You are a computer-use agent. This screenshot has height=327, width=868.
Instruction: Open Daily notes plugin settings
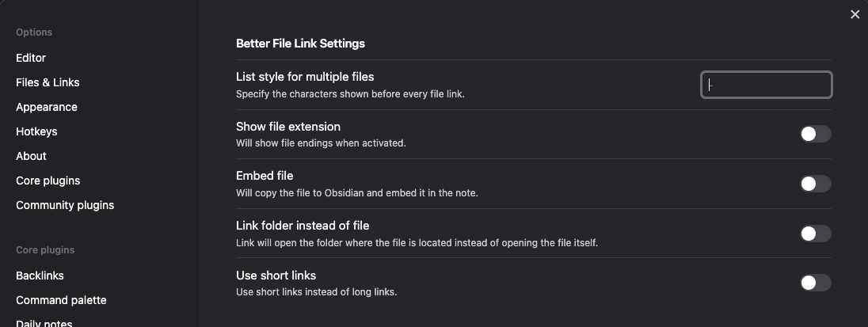[x=44, y=322]
